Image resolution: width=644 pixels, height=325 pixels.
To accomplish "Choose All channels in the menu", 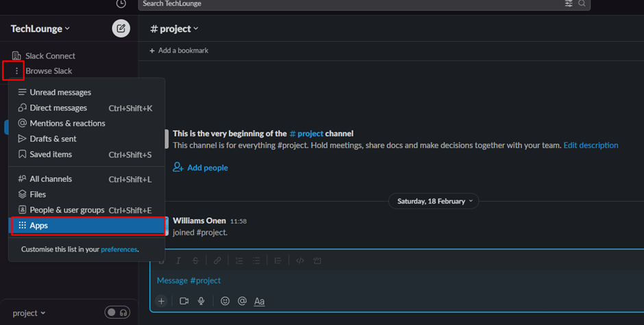I will coord(86,179).
